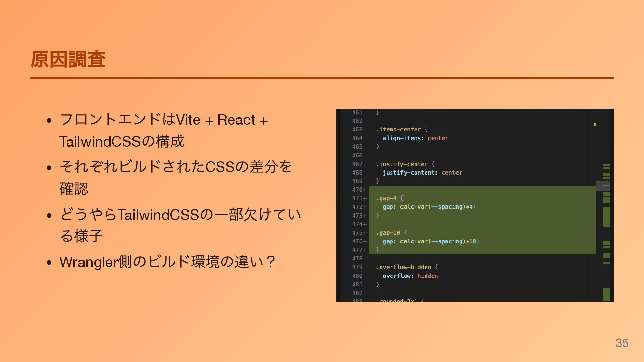Click the slide page number 35
The height and width of the screenshot is (362, 644).
(622, 343)
